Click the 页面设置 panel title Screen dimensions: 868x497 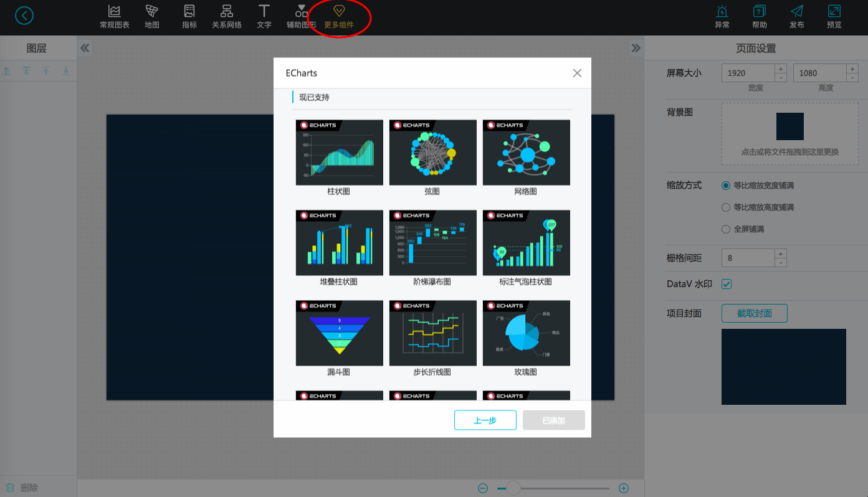click(756, 49)
